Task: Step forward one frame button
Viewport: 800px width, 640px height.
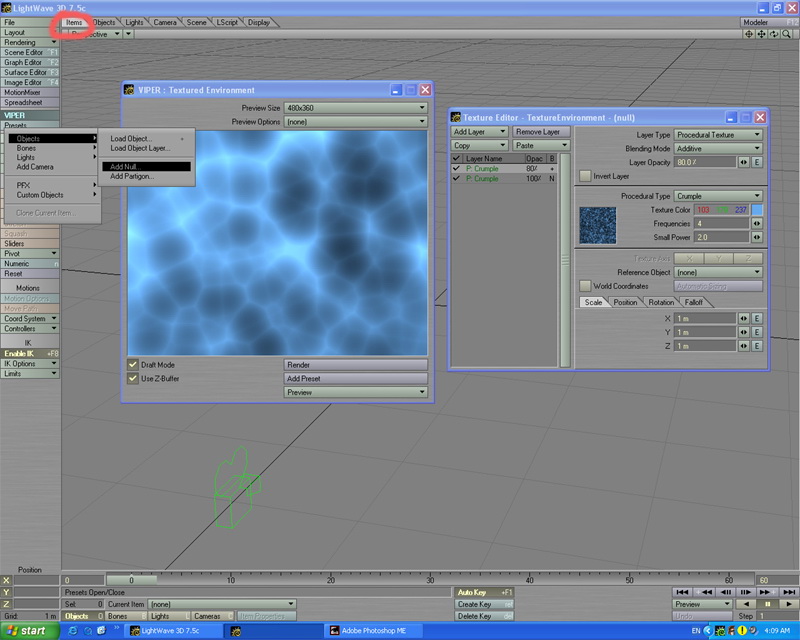Action: point(745,592)
